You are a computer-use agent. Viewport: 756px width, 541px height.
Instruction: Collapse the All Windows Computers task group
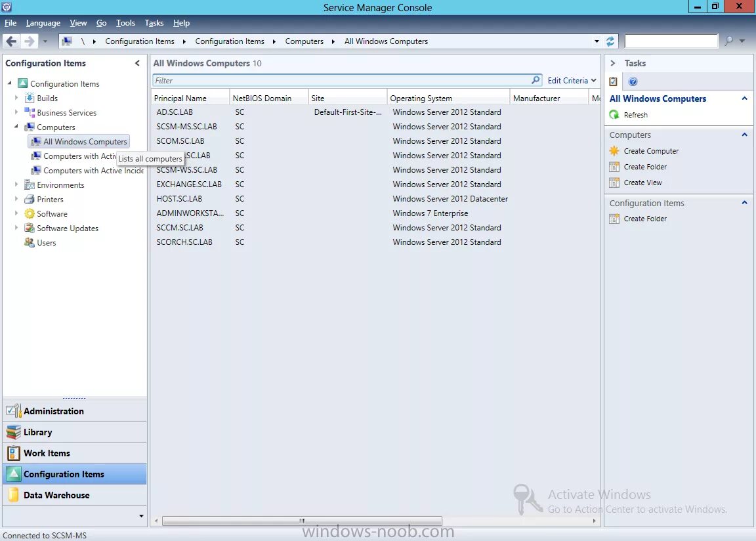[744, 98]
